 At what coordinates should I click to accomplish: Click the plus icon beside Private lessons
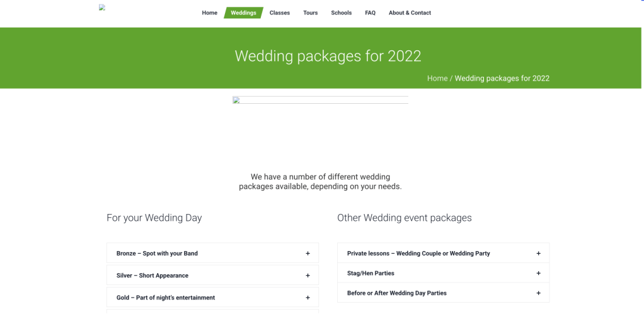pyautogui.click(x=538, y=254)
